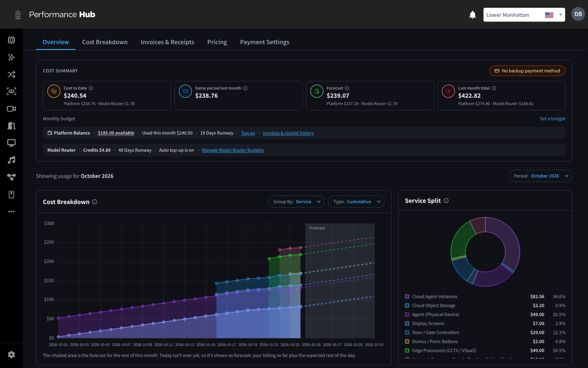Open the network nodes sidebar icon
The image size is (588, 368).
pyautogui.click(x=11, y=177)
